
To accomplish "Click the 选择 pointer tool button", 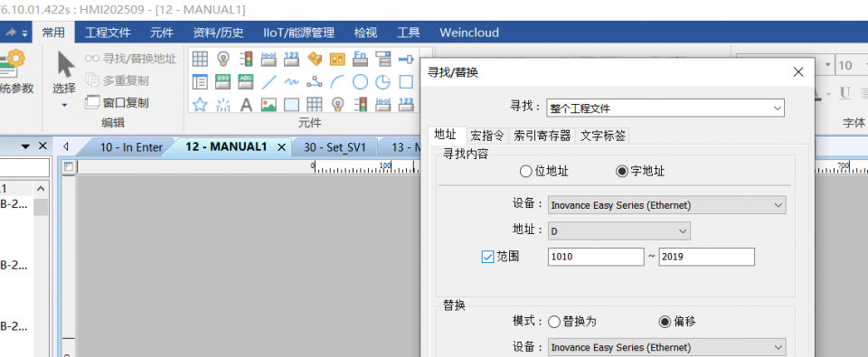I will (64, 78).
